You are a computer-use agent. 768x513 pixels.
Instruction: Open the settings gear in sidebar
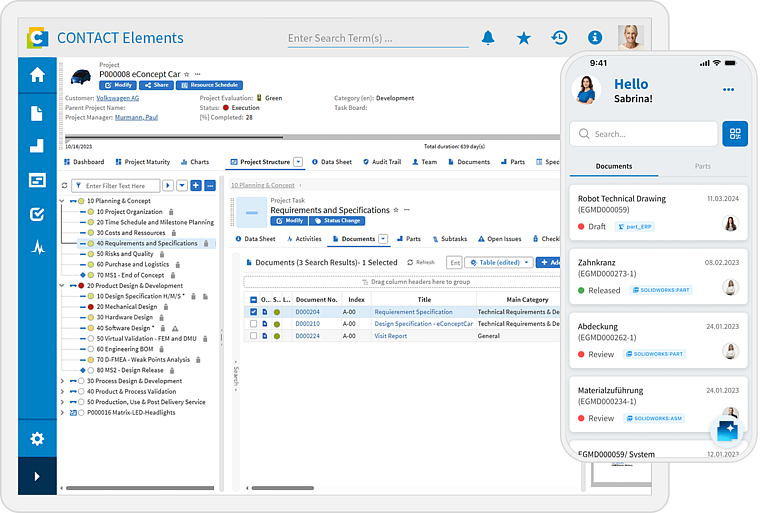coord(37,439)
